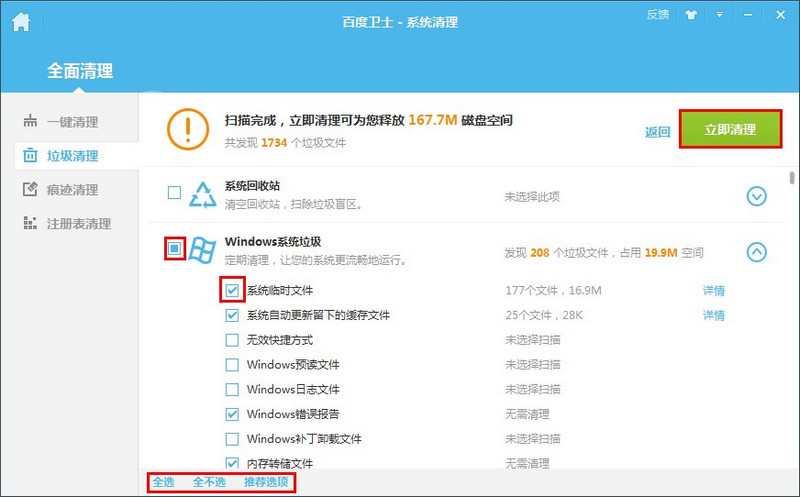This screenshot has width=800, height=497.
Task: Click the 系统临时文件 label
Action: point(280,290)
